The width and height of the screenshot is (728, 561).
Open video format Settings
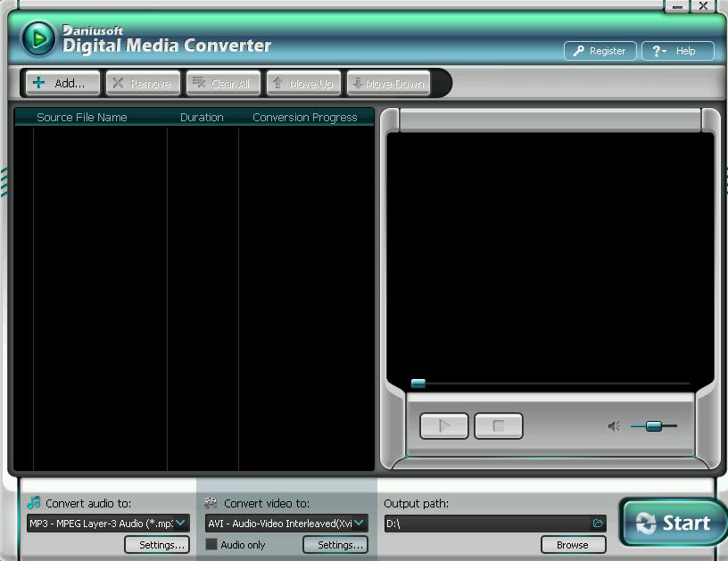coord(335,545)
